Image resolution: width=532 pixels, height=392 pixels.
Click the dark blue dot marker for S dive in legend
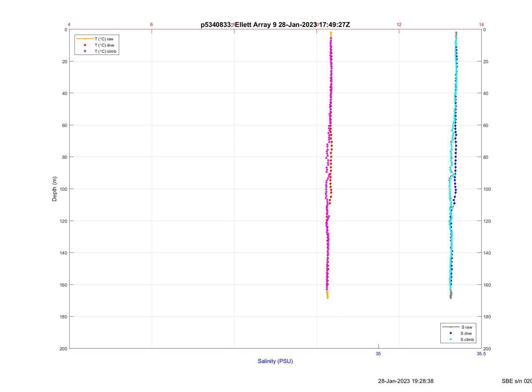pyautogui.click(x=450, y=333)
